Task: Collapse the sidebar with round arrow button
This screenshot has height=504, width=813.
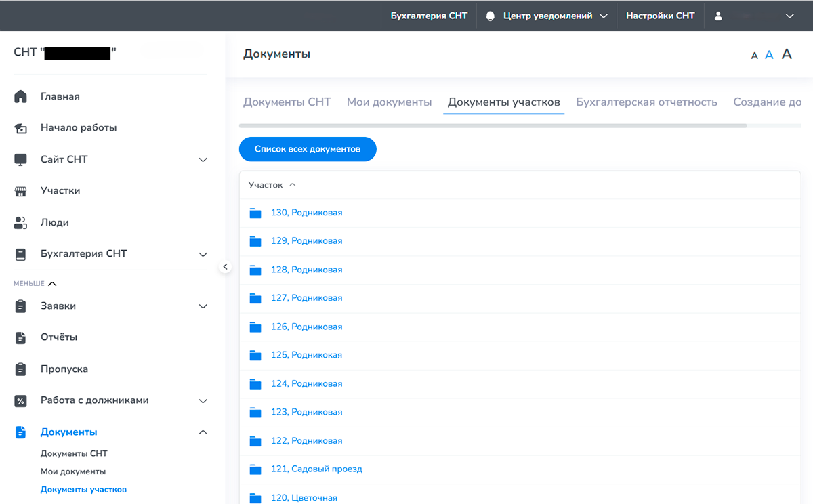Action: point(226,267)
